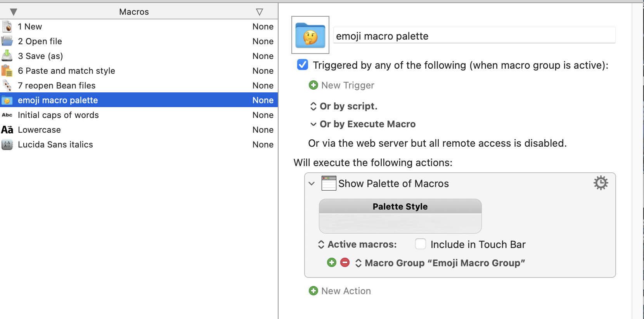Click the Macros column header
Image resolution: width=644 pixels, height=319 pixels.
click(134, 12)
